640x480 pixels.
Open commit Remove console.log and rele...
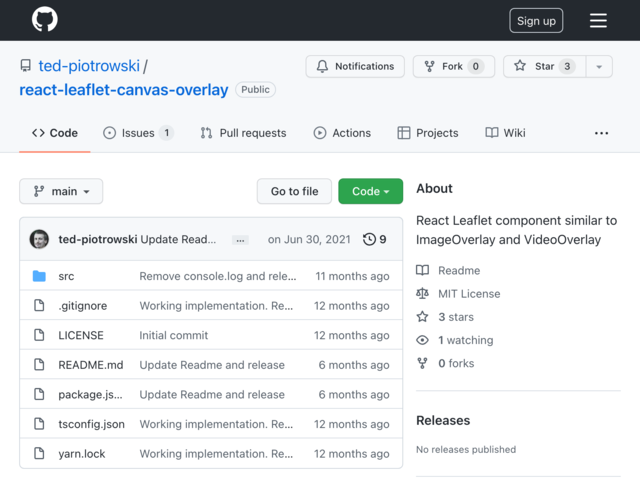click(x=218, y=276)
